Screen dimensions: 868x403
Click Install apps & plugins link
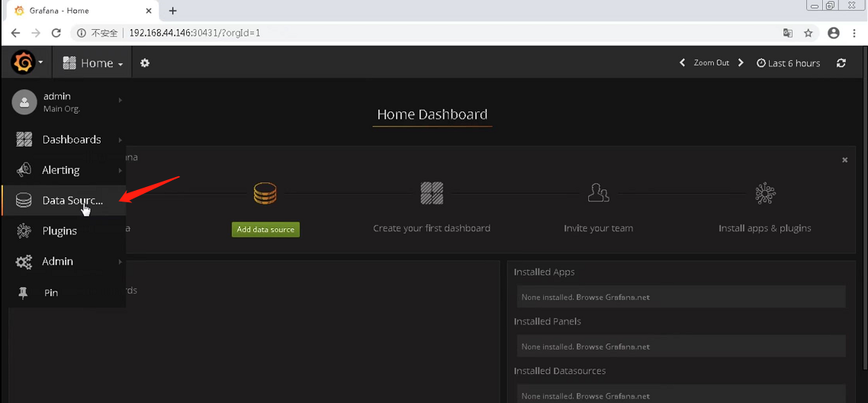[765, 228]
